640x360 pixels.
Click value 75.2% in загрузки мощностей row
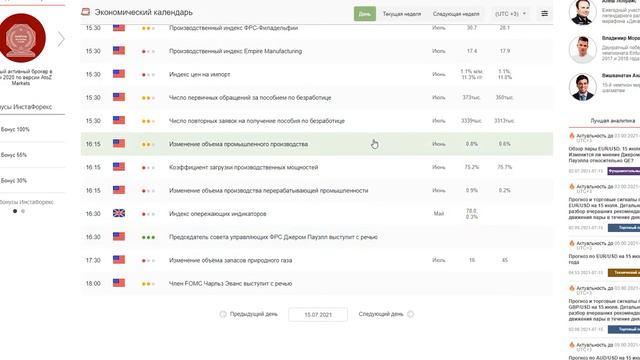tap(471, 167)
